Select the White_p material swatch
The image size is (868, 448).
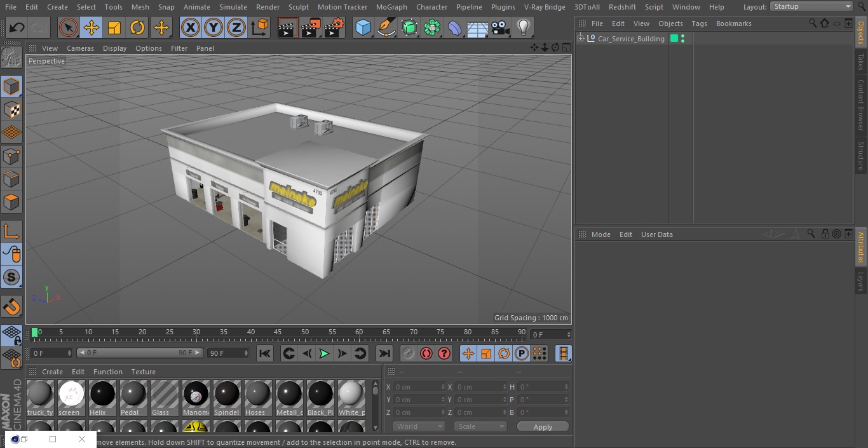pyautogui.click(x=351, y=398)
